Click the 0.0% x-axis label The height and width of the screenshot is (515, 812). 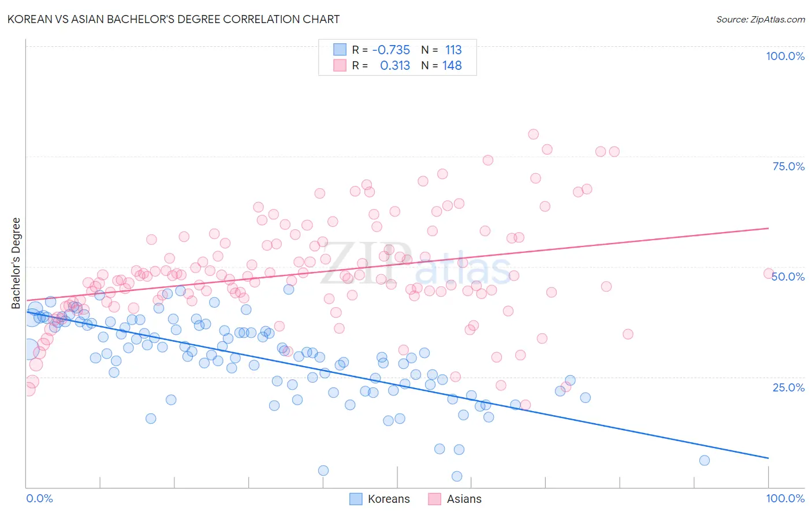click(39, 498)
